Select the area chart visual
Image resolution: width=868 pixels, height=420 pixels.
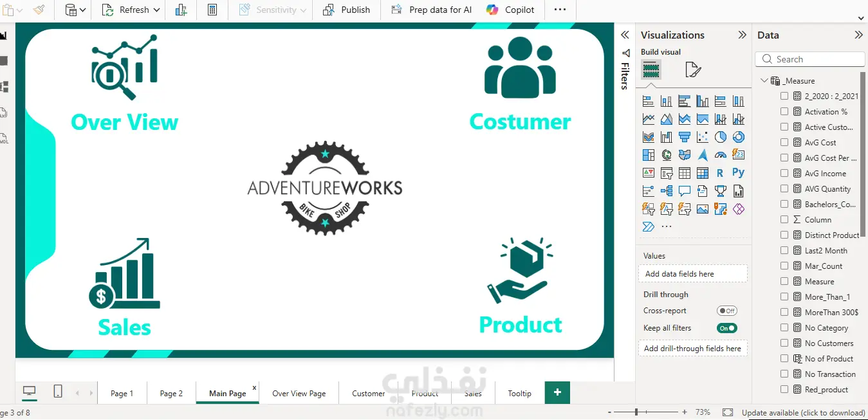[x=667, y=119]
